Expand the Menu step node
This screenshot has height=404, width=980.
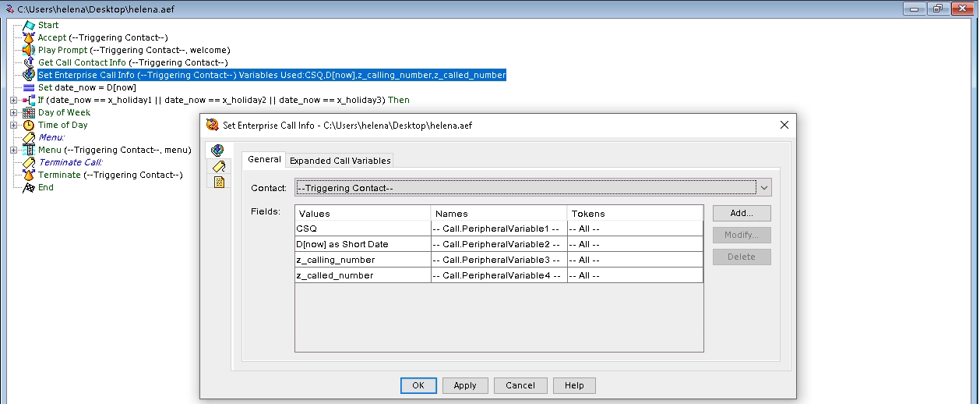coord(13,150)
